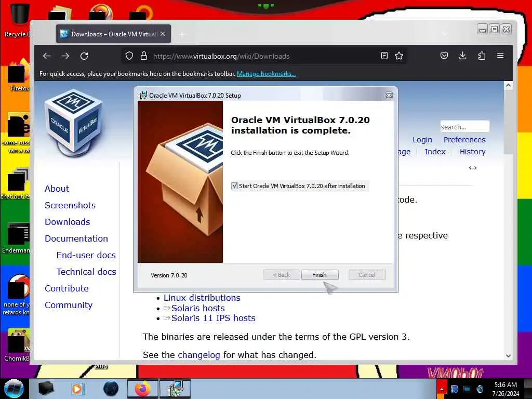Open Contribute in the site sidebar
Screen dimensions: 532x399
pyautogui.click(x=66, y=288)
